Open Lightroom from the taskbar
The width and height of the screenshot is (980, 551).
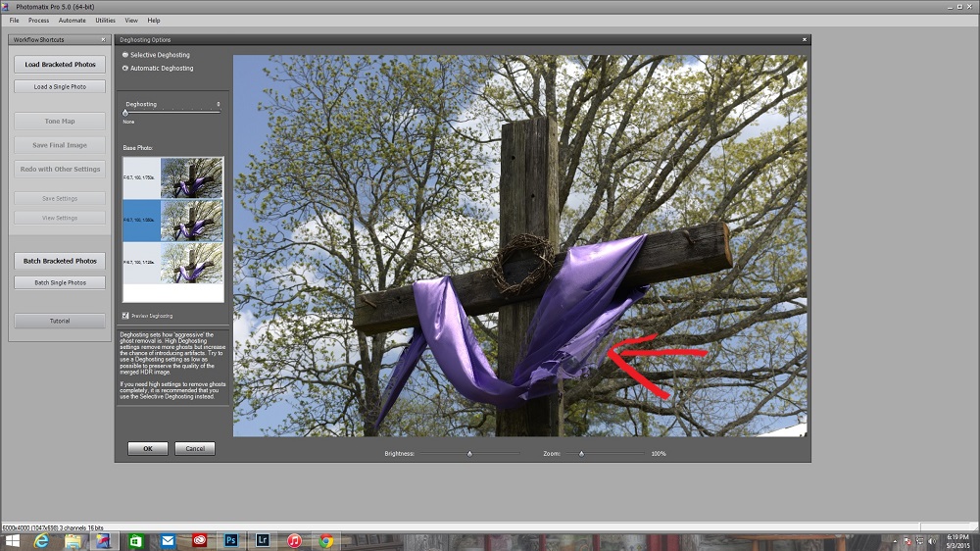[263, 540]
